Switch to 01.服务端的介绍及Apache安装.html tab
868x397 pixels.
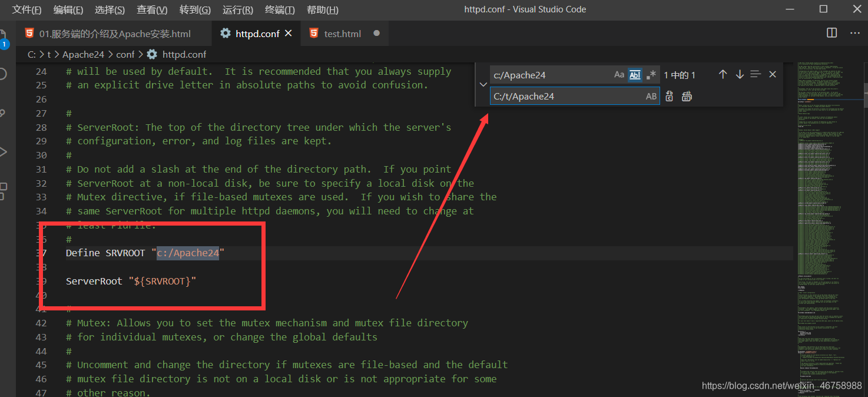click(x=115, y=34)
